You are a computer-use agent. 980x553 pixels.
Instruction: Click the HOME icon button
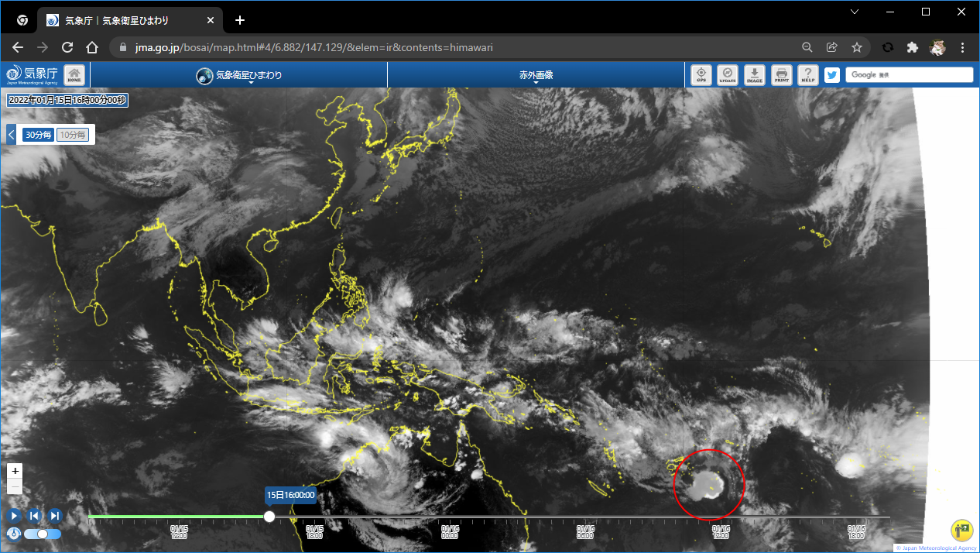(74, 74)
